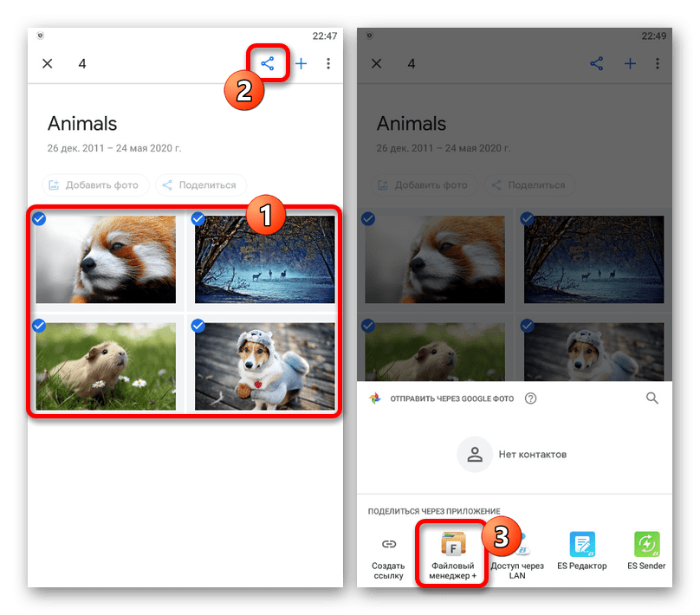Uncheck the red panda photo checkmark, left screen
Screen dimensions: 700x615
click(x=39, y=218)
